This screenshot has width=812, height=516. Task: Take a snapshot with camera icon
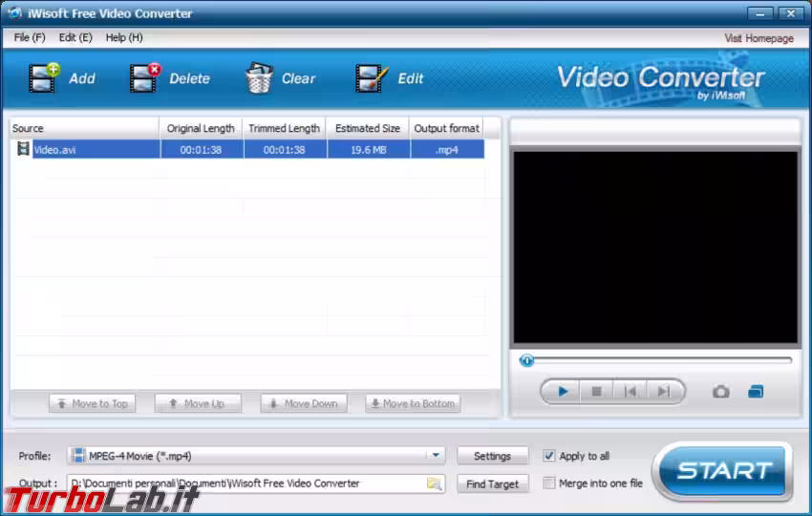721,392
